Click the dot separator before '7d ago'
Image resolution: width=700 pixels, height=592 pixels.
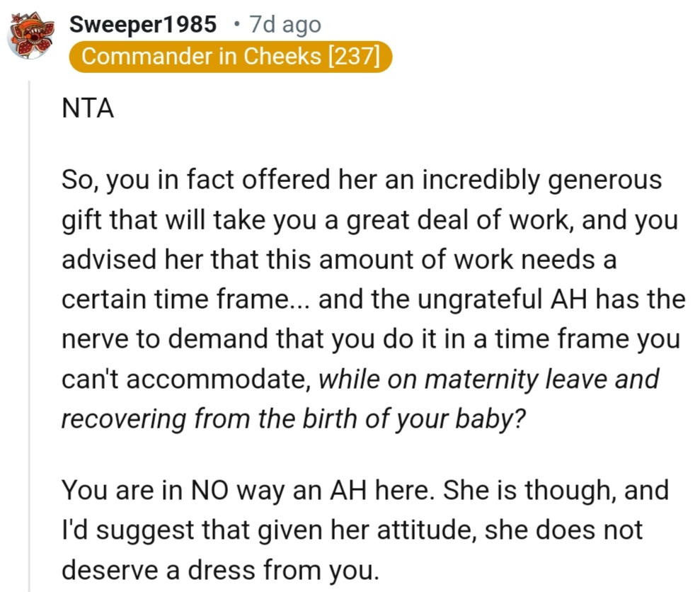(x=236, y=25)
